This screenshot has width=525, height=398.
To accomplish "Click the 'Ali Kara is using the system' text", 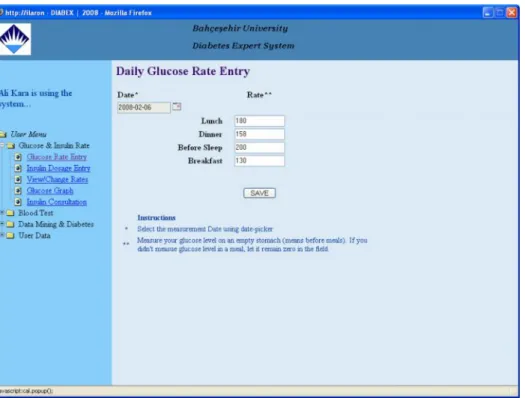I will coord(36,98).
